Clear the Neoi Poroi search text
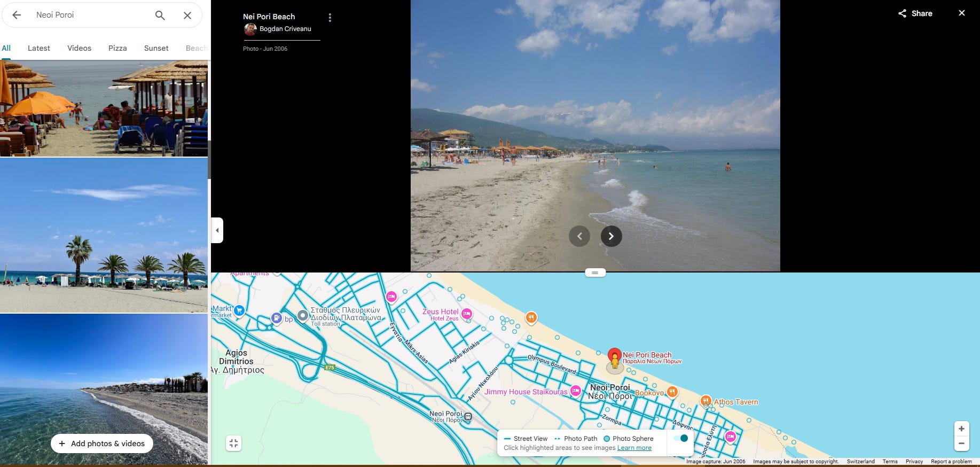The width and height of the screenshot is (980, 467). click(x=187, y=15)
